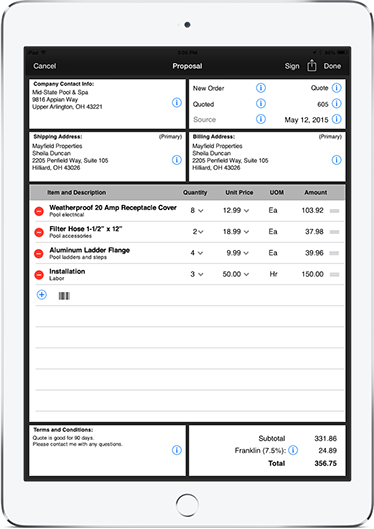
Task: Open Shipping Address info icon
Action: coord(177,160)
